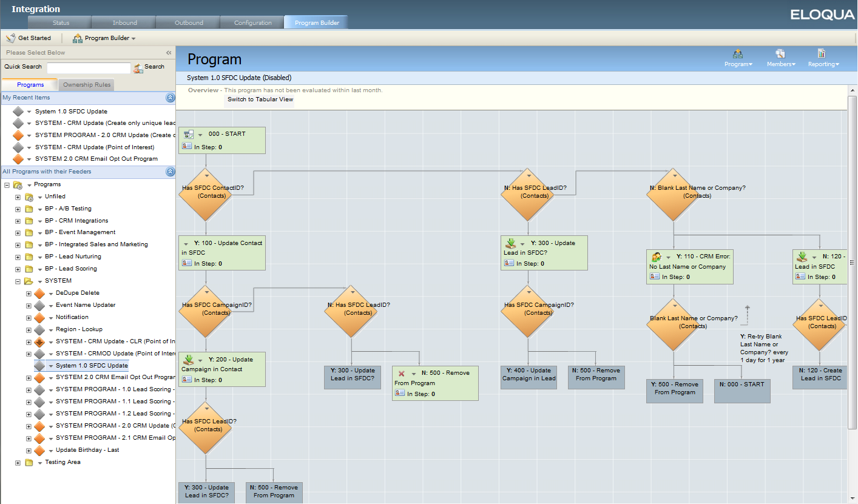Screen dimensions: 858x504
Task: Select the Event Name Updater program
Action: [85, 305]
